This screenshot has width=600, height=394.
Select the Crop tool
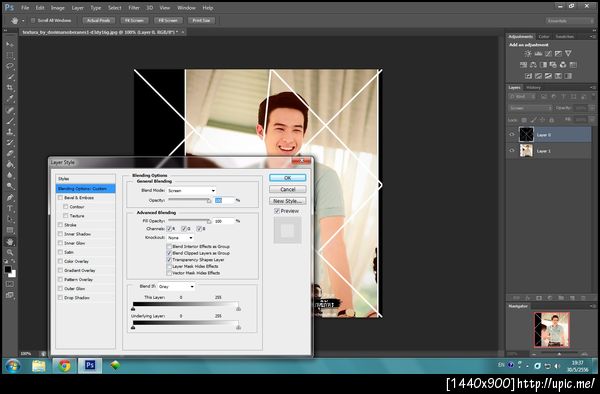coord(10,88)
